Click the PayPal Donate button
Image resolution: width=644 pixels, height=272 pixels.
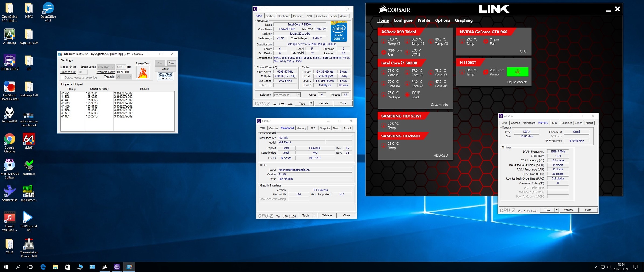(x=165, y=76)
